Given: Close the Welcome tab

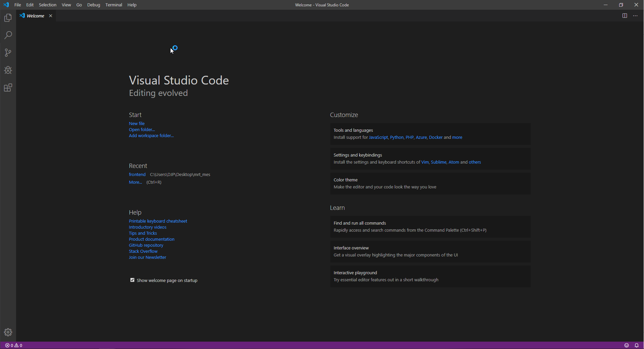Looking at the screenshot, I should 51,16.
